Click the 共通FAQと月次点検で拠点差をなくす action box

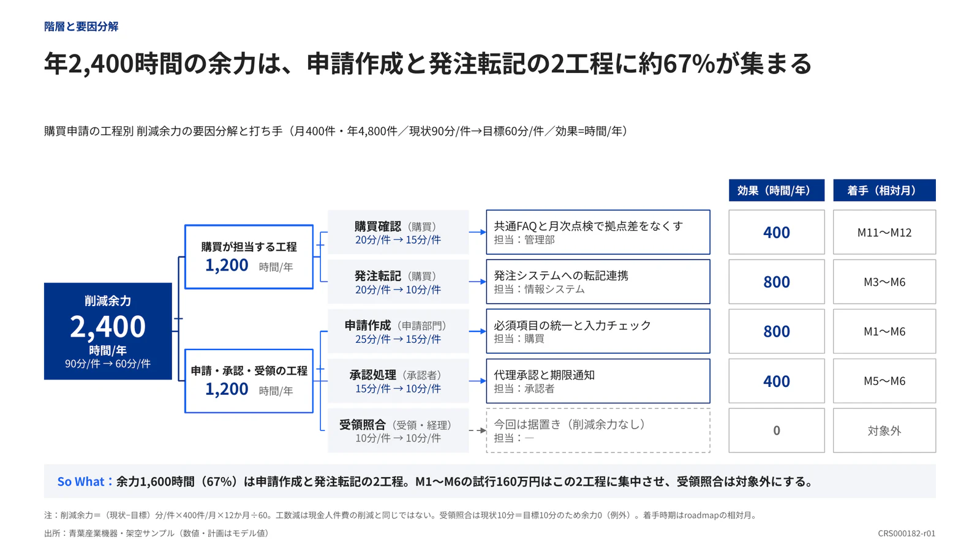tap(598, 232)
